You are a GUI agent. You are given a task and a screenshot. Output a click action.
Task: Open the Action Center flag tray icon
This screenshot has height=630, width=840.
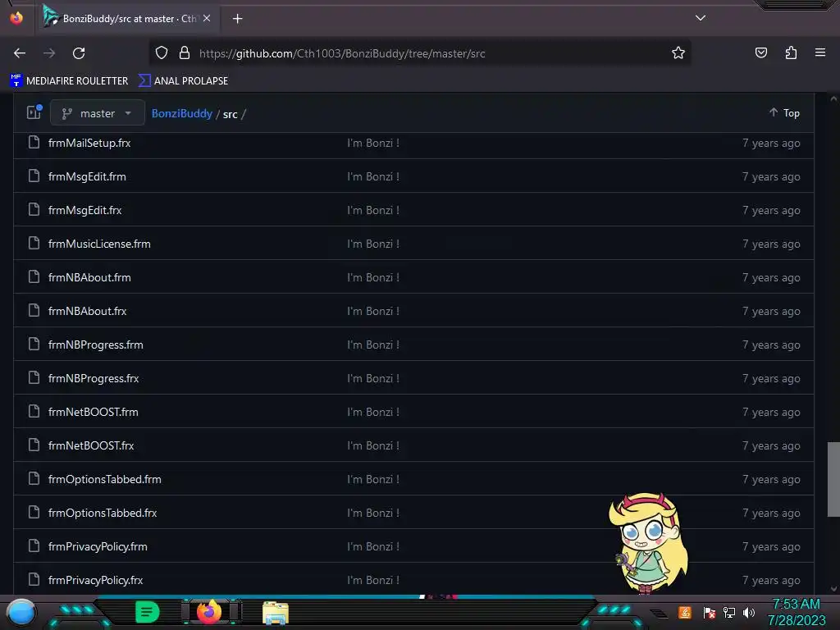tap(710, 613)
